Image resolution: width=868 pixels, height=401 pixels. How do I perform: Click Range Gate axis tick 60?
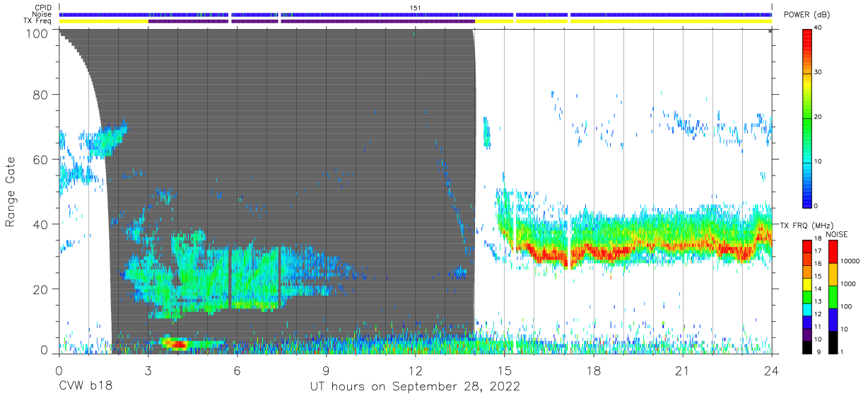point(40,159)
